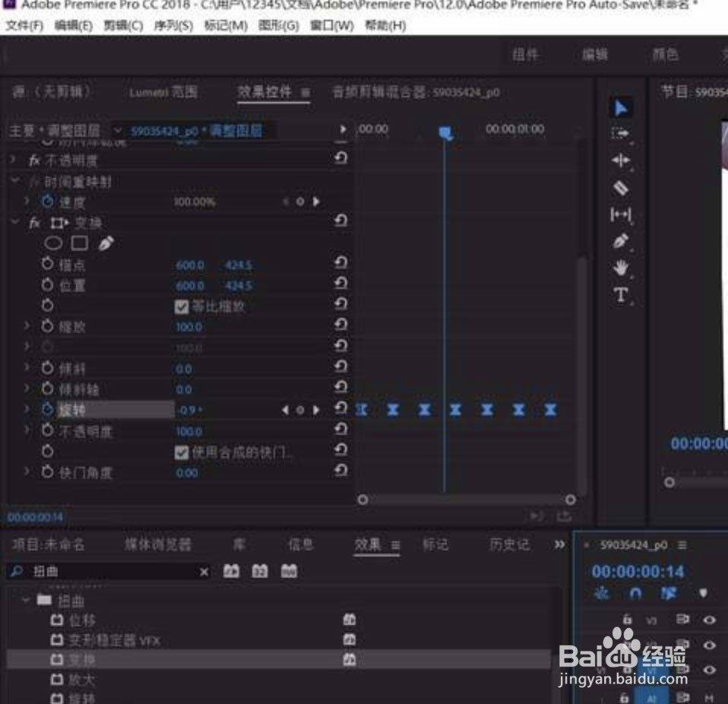728x704 pixels.
Task: Toggle 位置 animation stopwatch
Action: 47,284
